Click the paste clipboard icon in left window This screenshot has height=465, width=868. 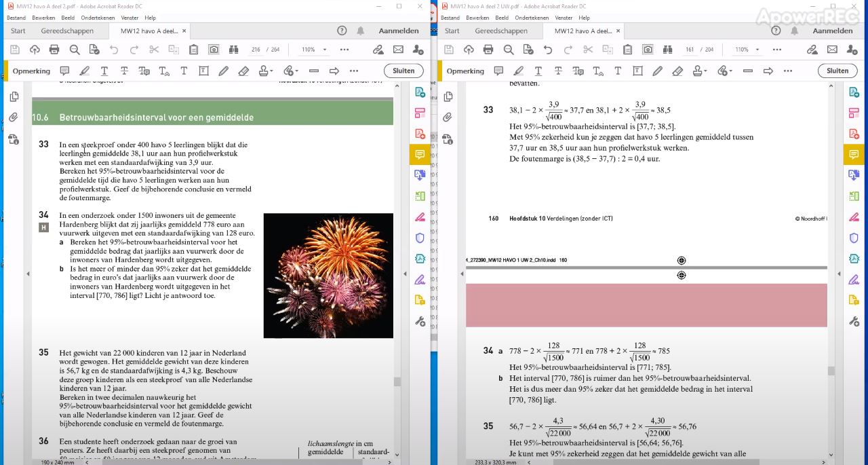click(x=193, y=50)
